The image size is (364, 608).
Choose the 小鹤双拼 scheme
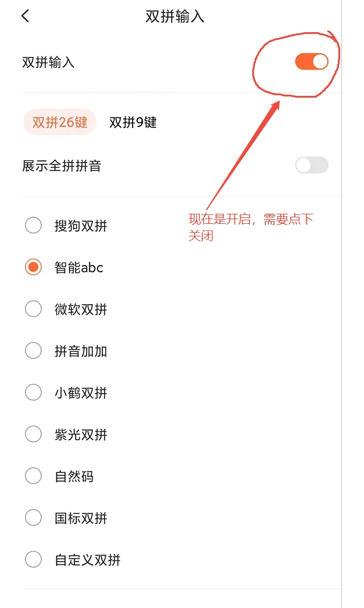tap(33, 392)
